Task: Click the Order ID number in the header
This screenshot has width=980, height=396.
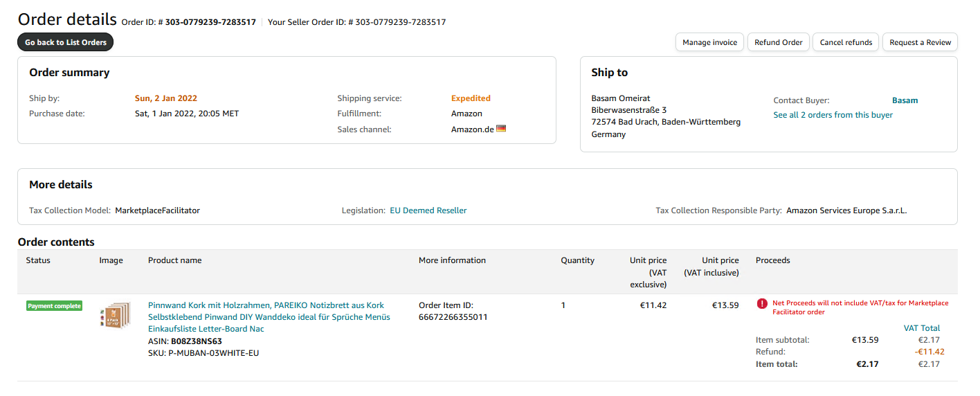Action: tap(210, 22)
